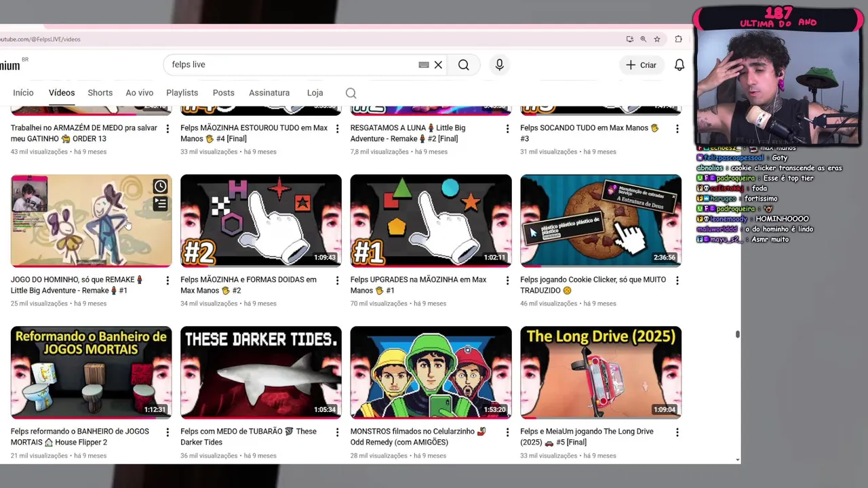868x488 pixels.
Task: Open the browser extensions puzzle icon
Action: point(678,39)
